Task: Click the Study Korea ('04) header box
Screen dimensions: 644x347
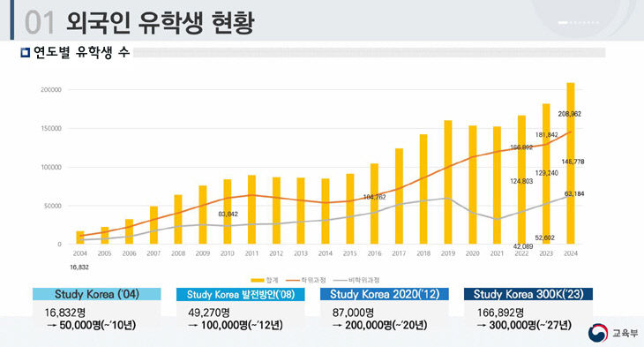Action: [97, 294]
